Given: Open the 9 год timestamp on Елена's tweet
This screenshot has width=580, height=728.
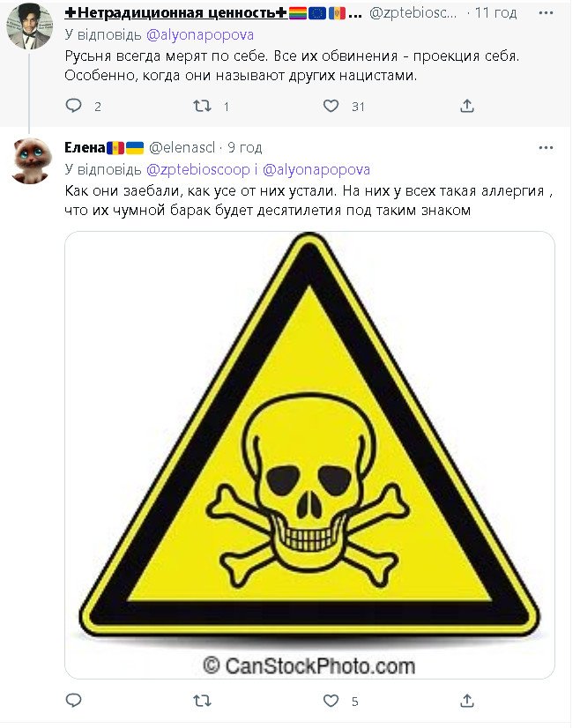Looking at the screenshot, I should pyautogui.click(x=245, y=148).
